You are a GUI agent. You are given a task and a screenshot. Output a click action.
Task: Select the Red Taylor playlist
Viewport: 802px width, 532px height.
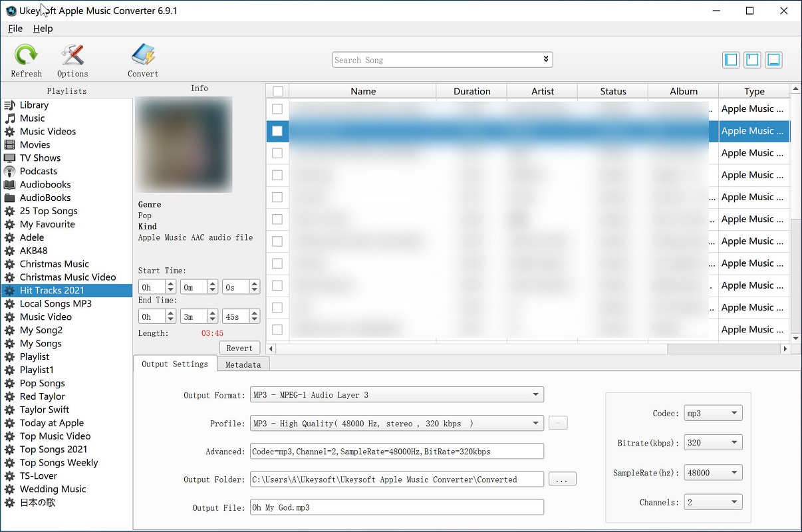43,396
